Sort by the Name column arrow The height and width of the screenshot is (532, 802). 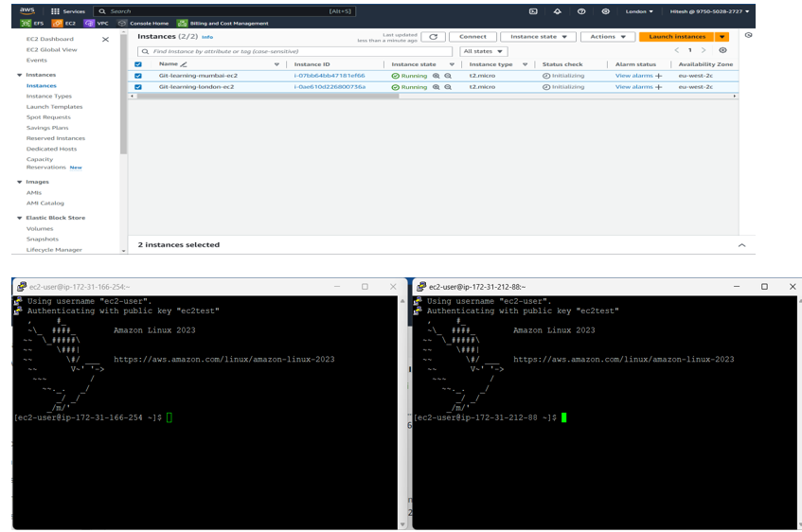click(x=276, y=64)
